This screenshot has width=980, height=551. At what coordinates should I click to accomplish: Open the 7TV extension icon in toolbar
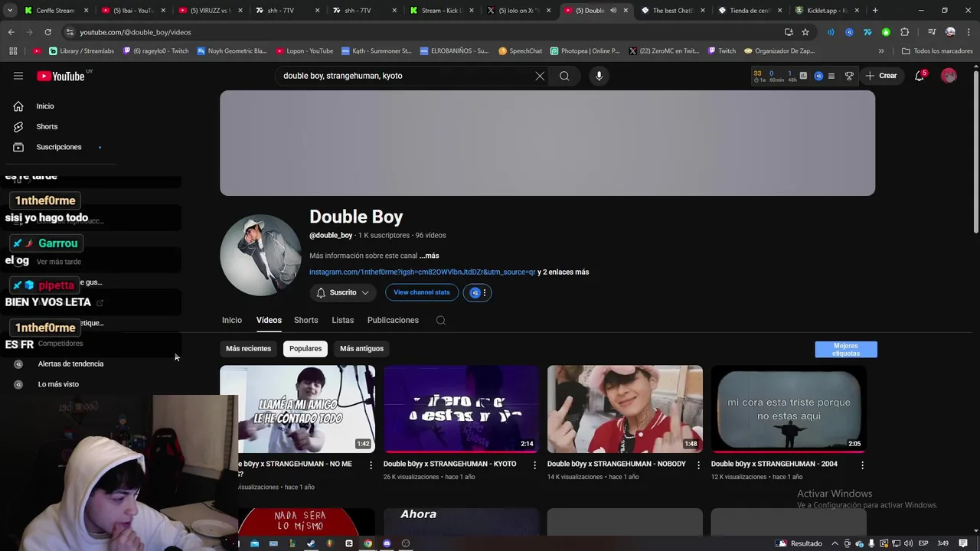(x=867, y=32)
